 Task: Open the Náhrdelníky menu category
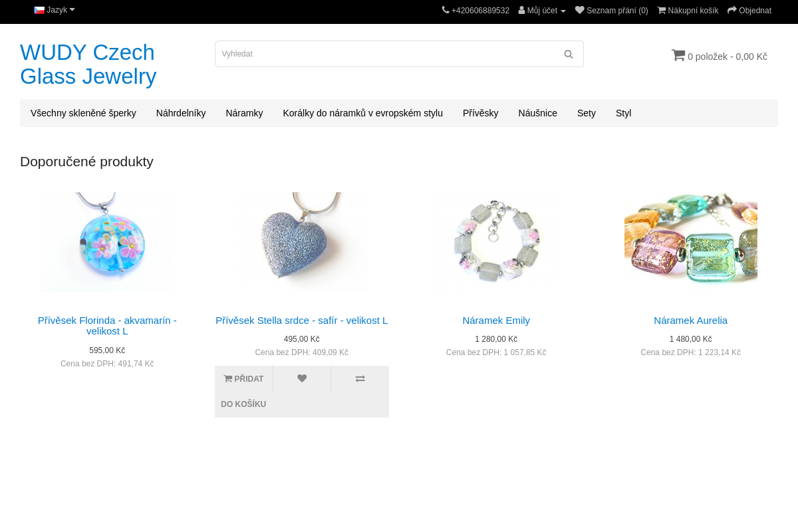point(181,113)
